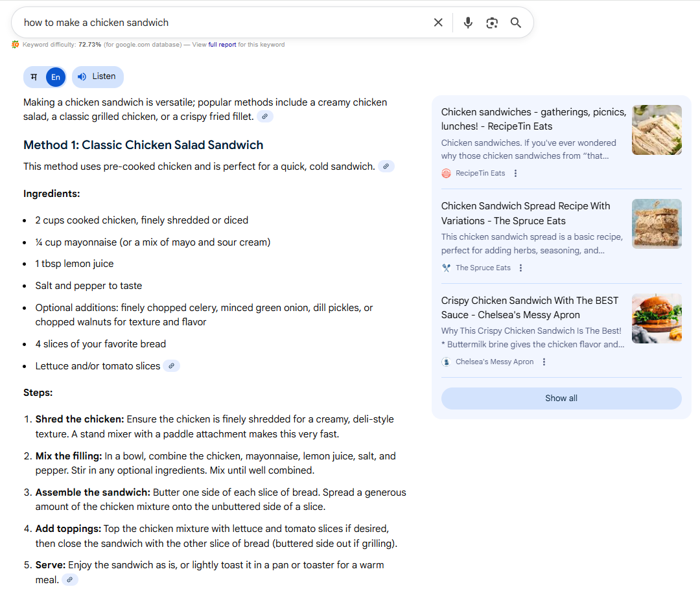Click citation icon next to 'Lettuce and/or tomato slices'
The width and height of the screenshot is (700, 589).
point(171,365)
